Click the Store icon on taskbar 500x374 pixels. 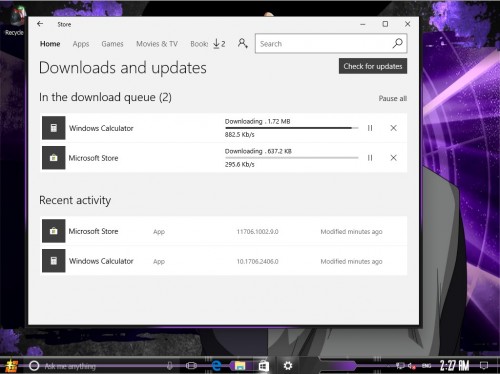point(264,366)
